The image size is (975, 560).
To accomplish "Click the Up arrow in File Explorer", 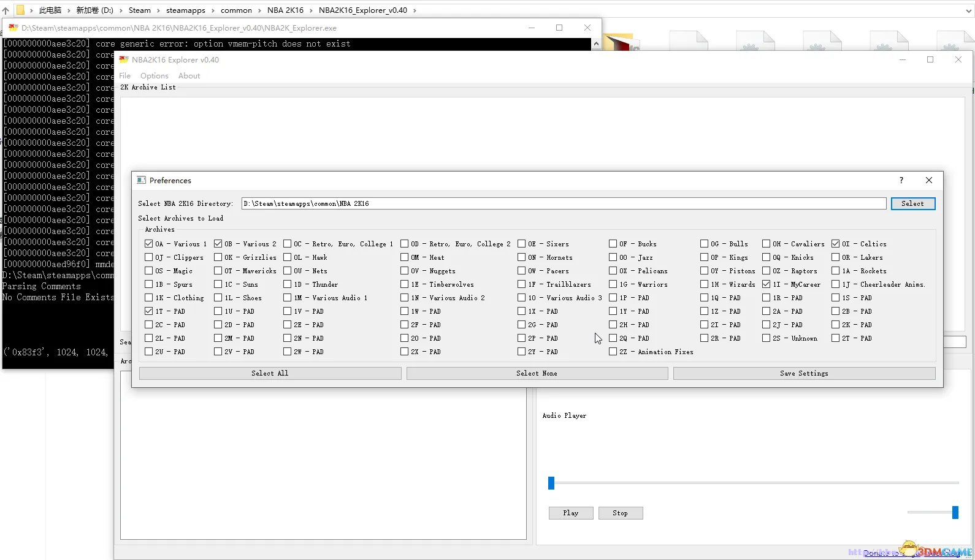I will click(x=6, y=10).
